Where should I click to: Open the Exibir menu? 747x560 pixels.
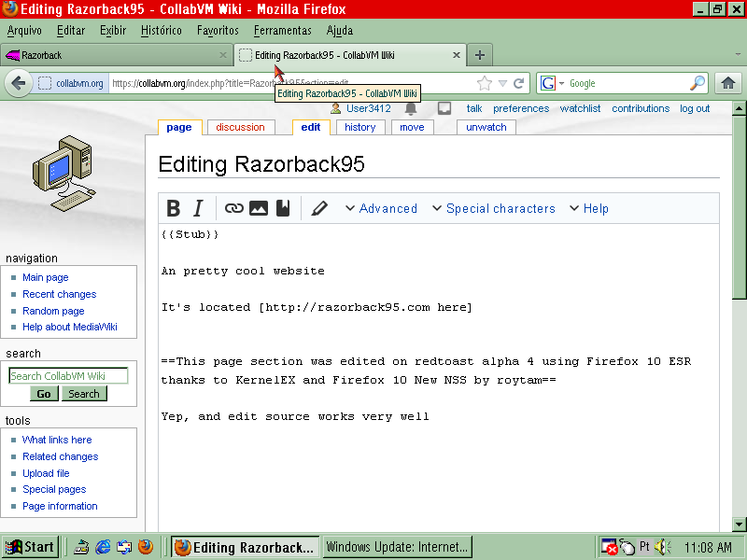click(x=113, y=31)
